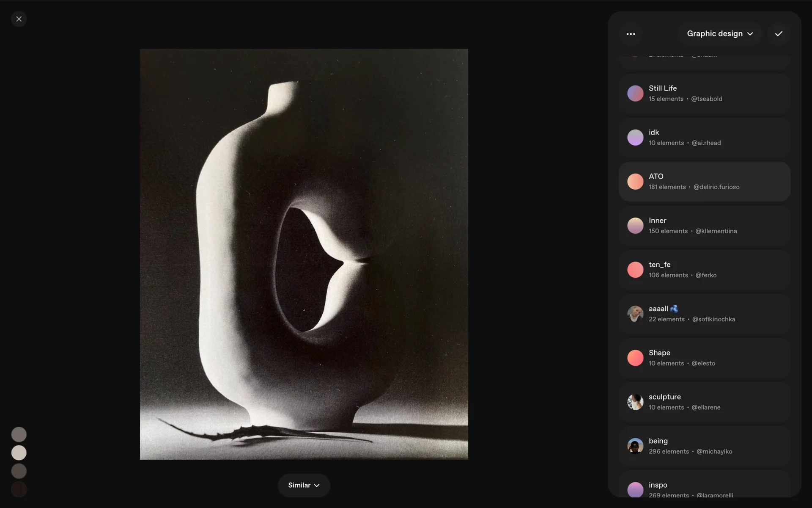Expand the Graphic design dropdown
This screenshot has width=812, height=508.
[719, 34]
